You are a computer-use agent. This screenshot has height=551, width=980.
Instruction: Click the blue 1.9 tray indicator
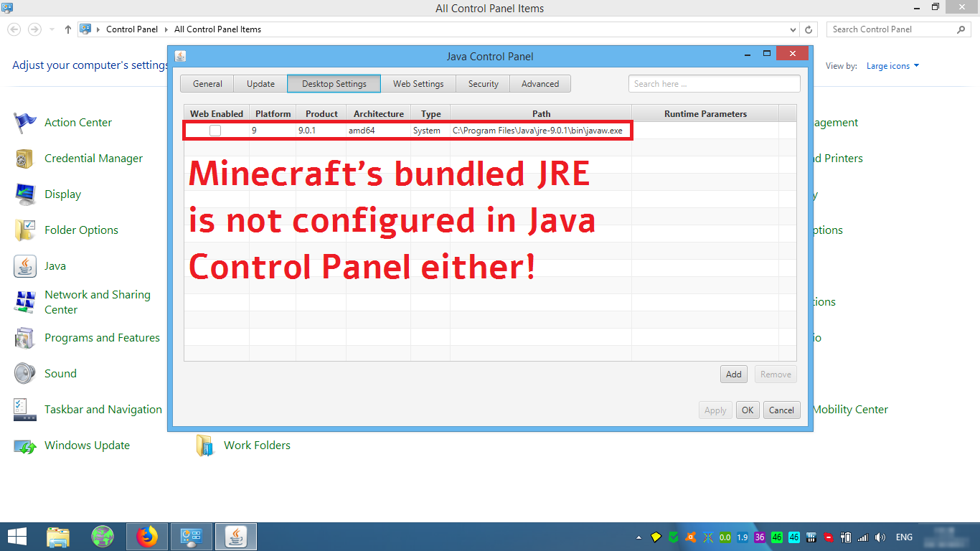(x=743, y=537)
